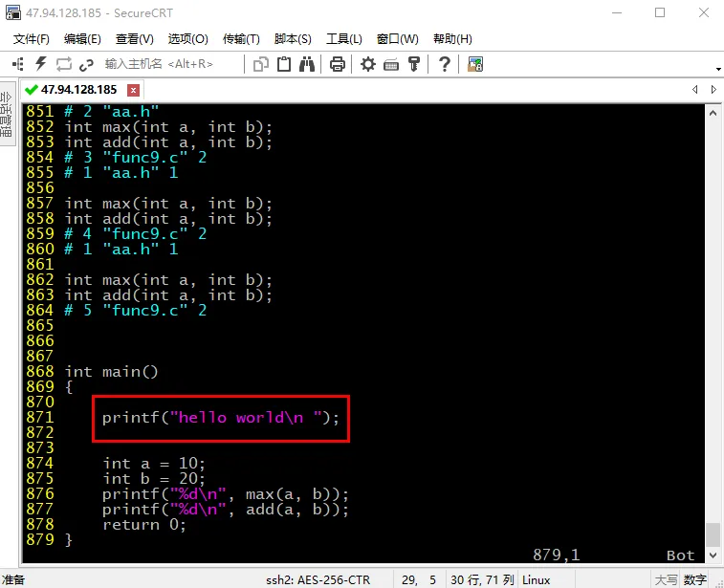This screenshot has width=724, height=588.
Task: Click the closing brace on line 879
Action: 69,539
